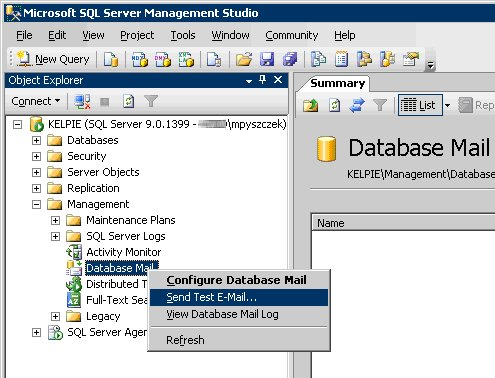Click the Synchronize arrows icon in Summary toolbar

357,105
